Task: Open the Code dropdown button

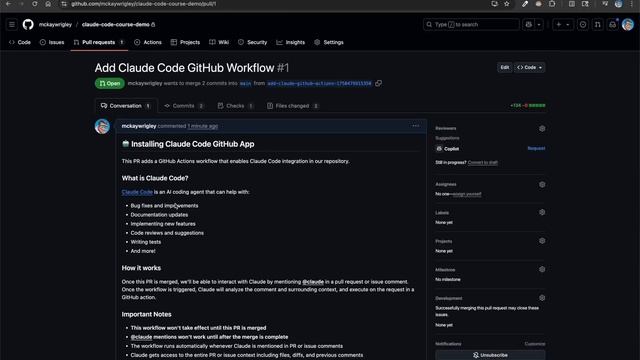Action: click(x=530, y=67)
